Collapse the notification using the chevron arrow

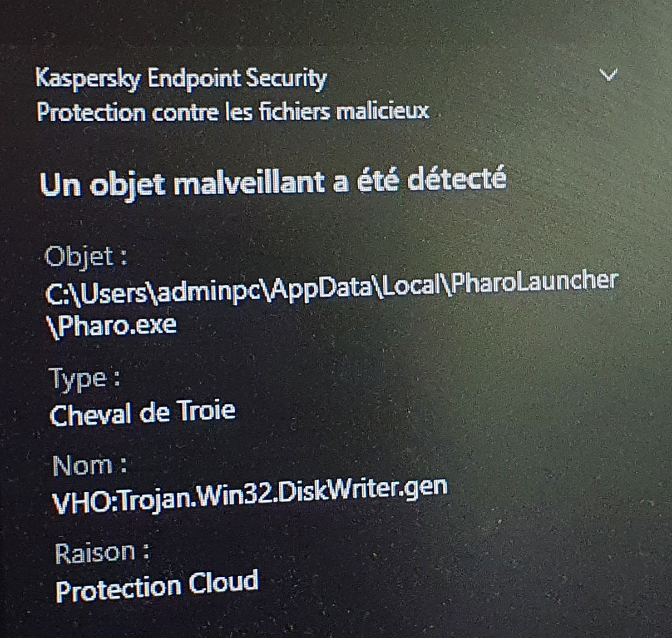(610, 75)
